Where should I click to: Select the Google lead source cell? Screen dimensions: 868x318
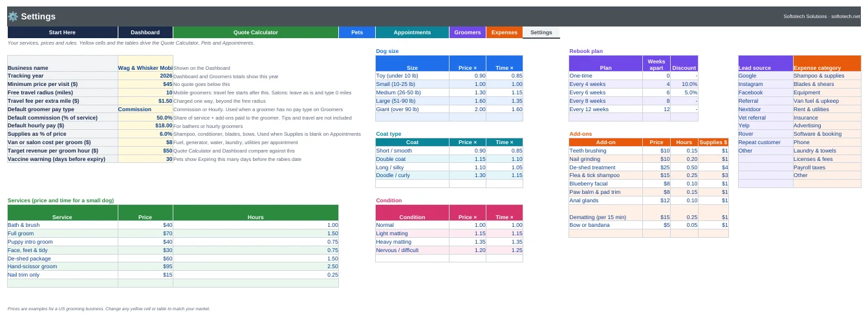pyautogui.click(x=765, y=76)
